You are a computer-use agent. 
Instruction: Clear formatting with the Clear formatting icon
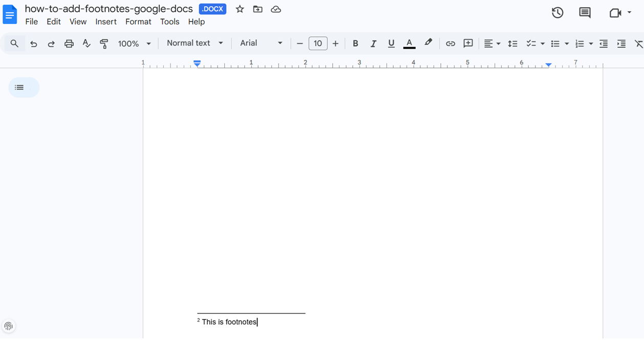[638, 44]
